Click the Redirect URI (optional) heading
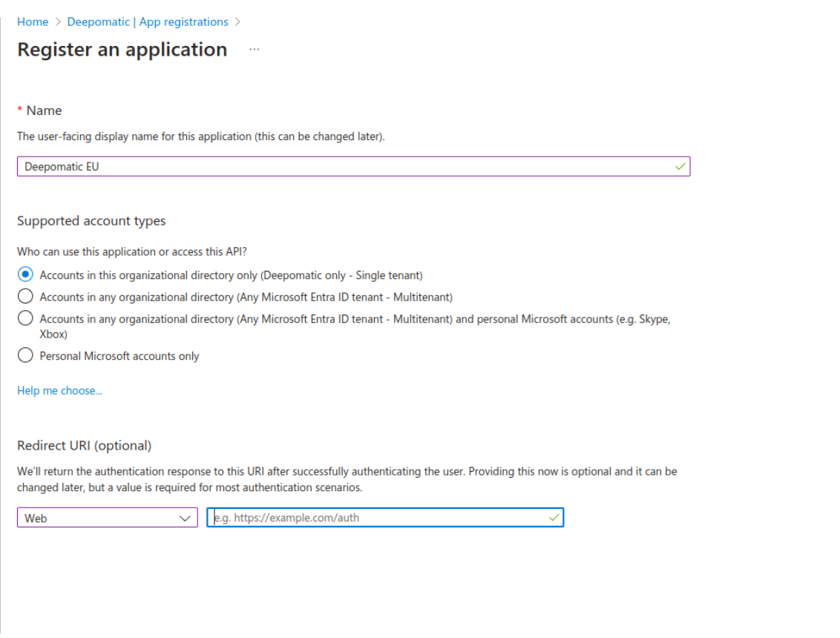Screen dimensions: 840x638 pyautogui.click(x=84, y=446)
